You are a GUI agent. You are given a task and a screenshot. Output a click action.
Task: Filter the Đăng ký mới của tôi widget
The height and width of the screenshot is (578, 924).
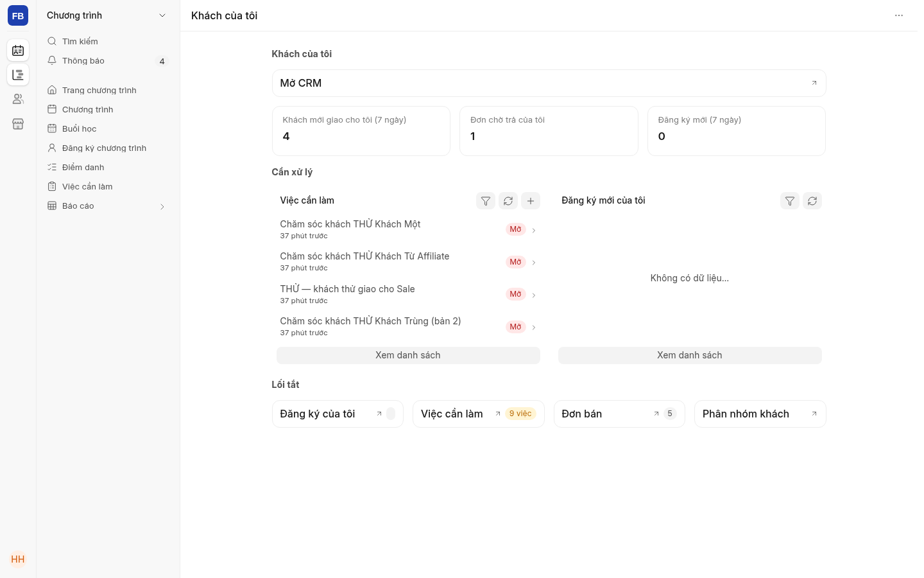coord(790,201)
